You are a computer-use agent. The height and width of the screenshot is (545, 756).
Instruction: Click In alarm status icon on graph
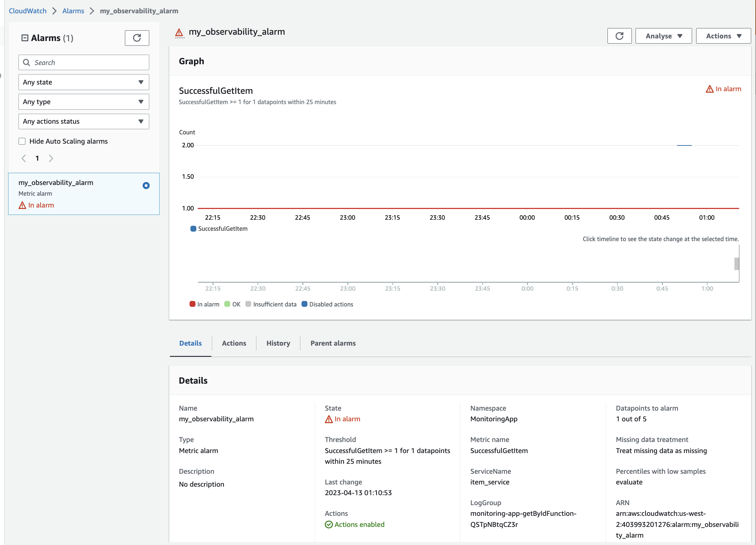tap(709, 89)
